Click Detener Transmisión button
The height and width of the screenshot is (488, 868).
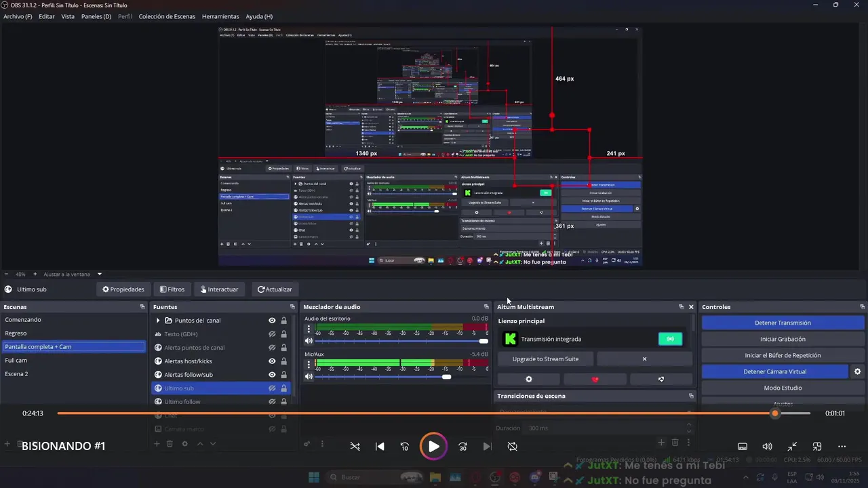[783, 323]
